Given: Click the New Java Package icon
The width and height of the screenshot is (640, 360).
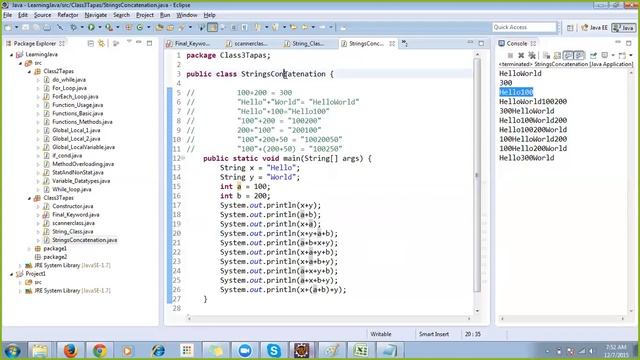Looking at the screenshot, I should (129, 27).
